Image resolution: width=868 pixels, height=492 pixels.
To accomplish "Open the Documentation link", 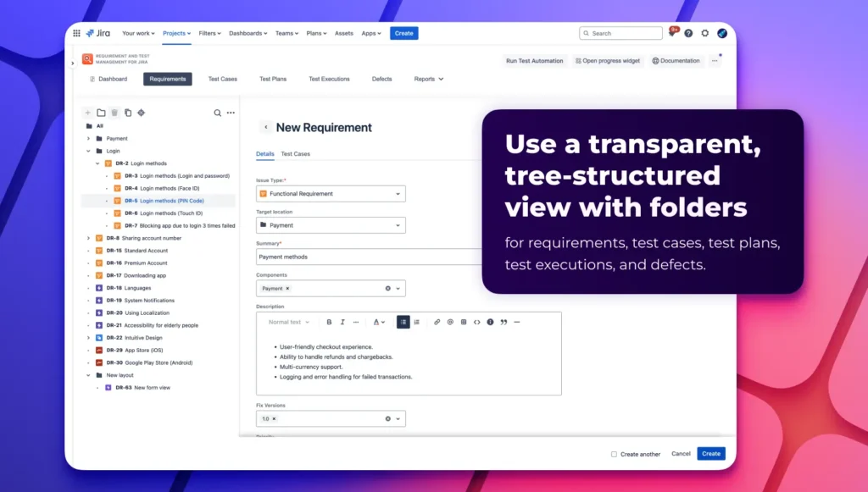I will [676, 61].
